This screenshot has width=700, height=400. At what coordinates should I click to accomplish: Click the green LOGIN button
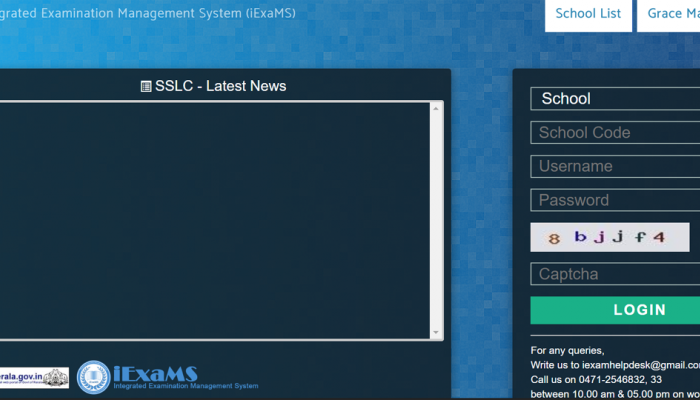[615, 310]
